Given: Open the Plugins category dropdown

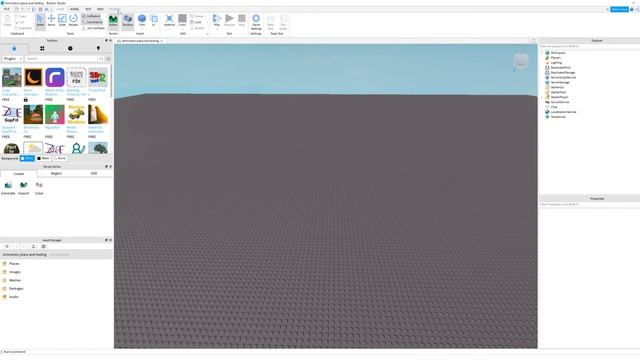Looking at the screenshot, I should coord(12,59).
